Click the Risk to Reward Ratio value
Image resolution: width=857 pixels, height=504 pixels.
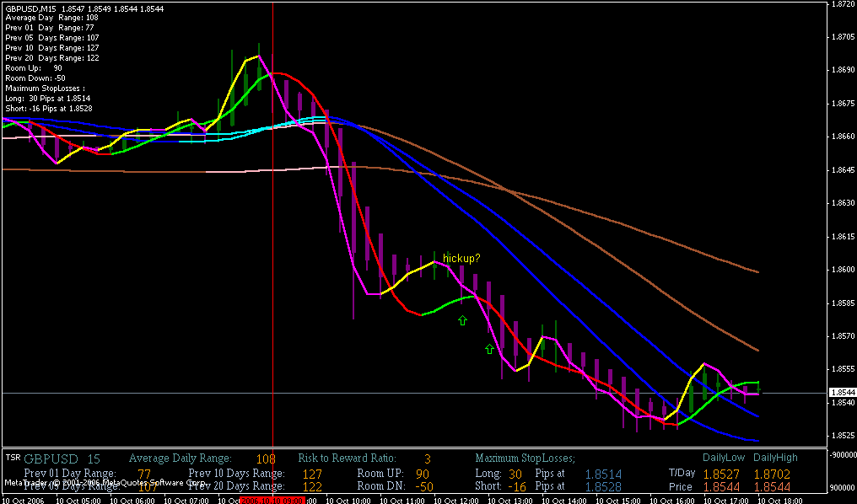pyautogui.click(x=427, y=459)
